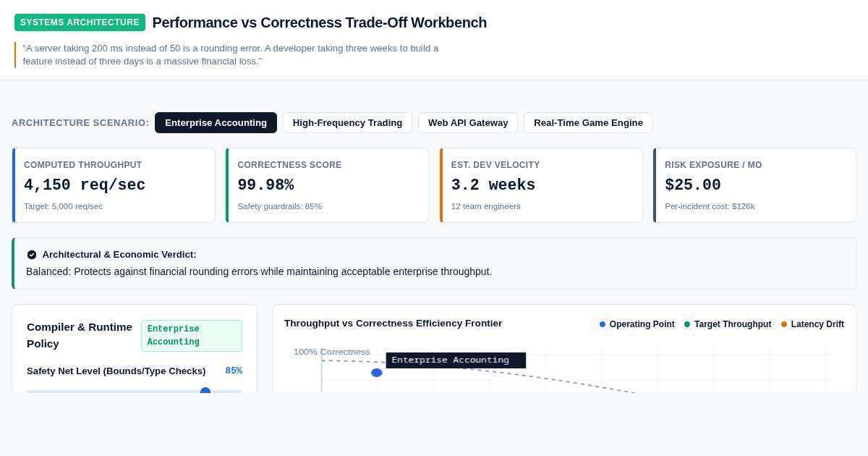Click the Architecture Scenario label
Image resolution: width=868 pixels, height=456 pixels.
[80, 123]
